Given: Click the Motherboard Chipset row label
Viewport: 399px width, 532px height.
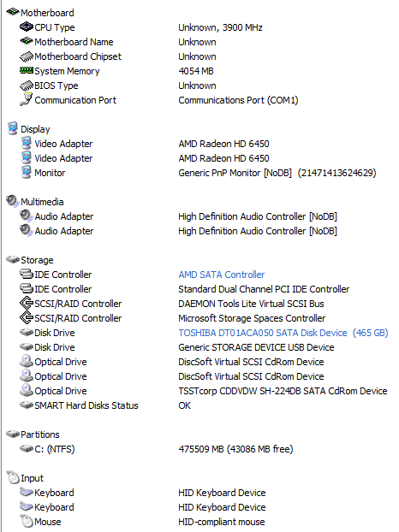Looking at the screenshot, I should click(x=78, y=56).
